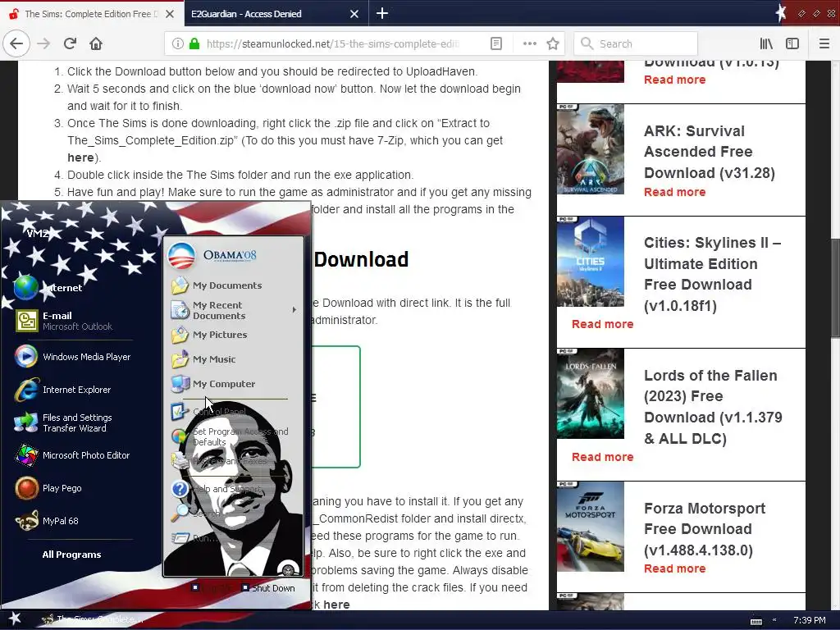The image size is (840, 630).
Task: Open Run... from Start menu
Action: point(195,538)
